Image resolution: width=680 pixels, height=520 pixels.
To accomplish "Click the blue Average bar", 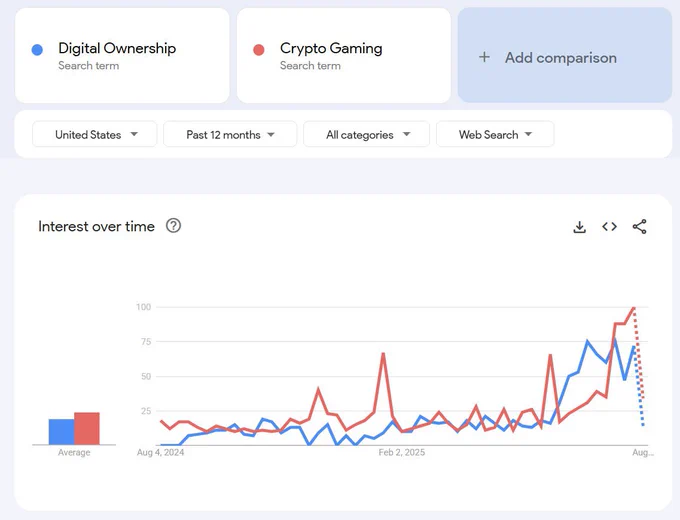I will (62, 432).
